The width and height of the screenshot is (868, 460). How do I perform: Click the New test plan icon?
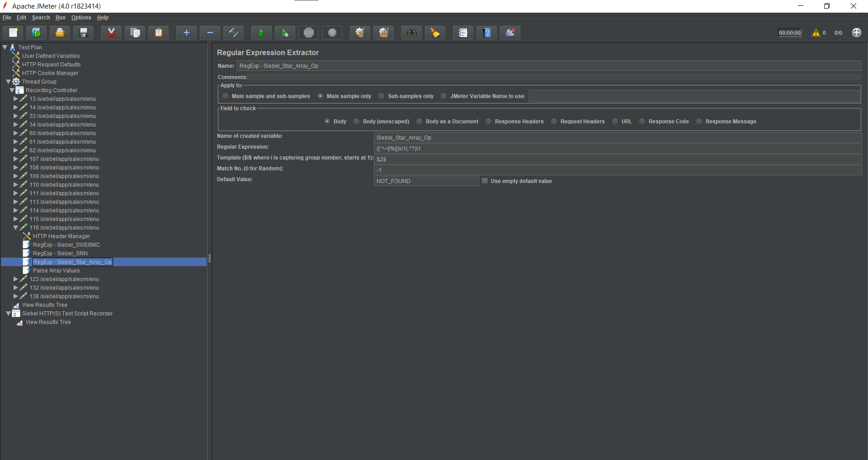(x=13, y=33)
